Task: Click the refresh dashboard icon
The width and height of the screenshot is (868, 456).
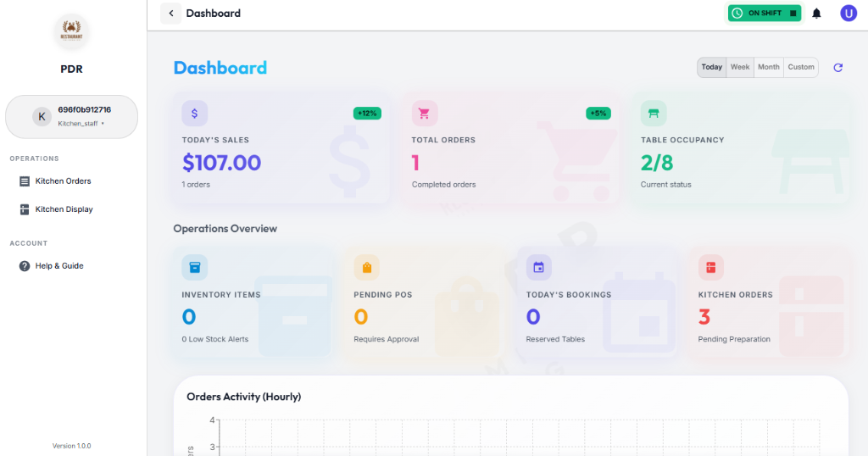Action: pos(838,68)
